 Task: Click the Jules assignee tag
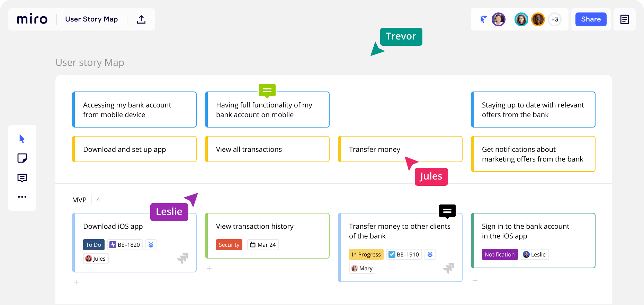coord(96,259)
